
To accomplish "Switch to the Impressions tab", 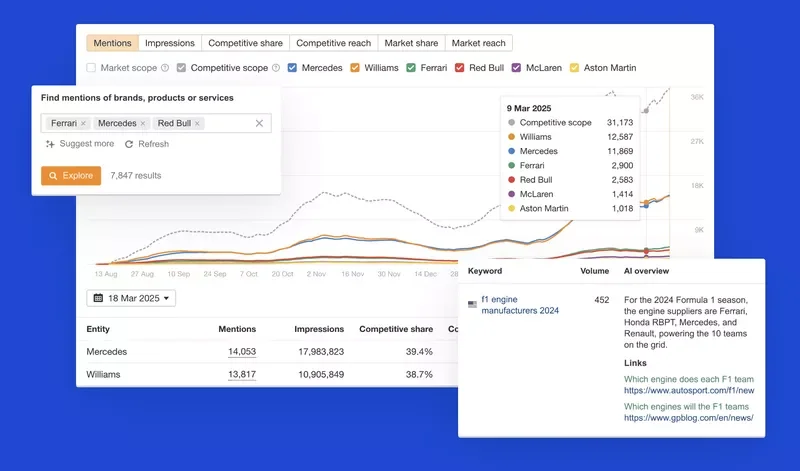I will pos(169,43).
